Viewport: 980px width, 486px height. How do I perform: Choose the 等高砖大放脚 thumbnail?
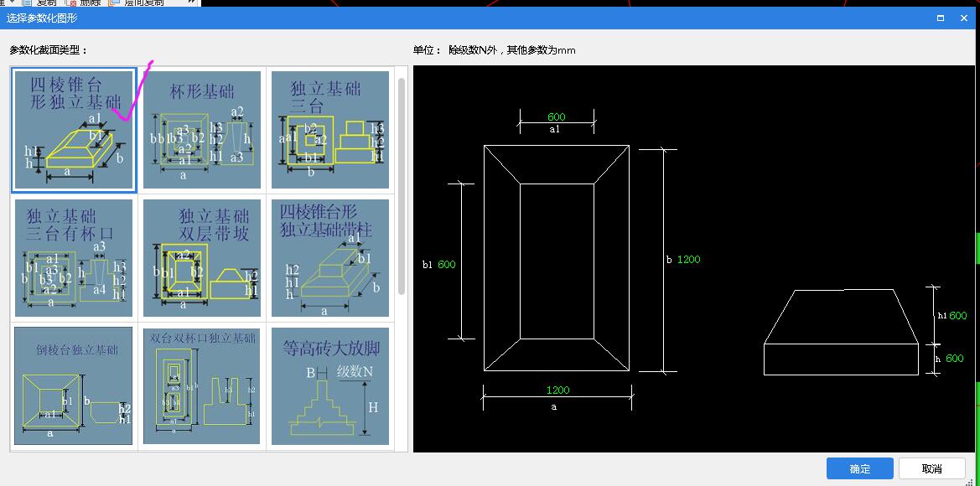pyautogui.click(x=330, y=385)
